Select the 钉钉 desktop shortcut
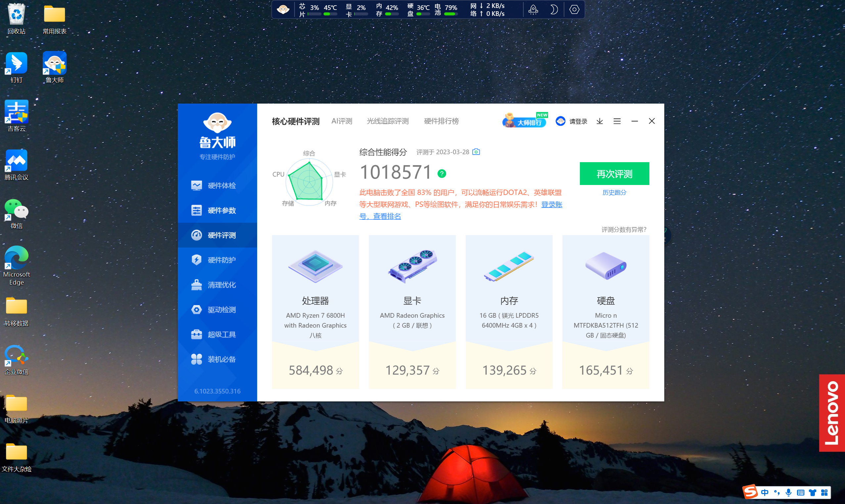 [16, 67]
